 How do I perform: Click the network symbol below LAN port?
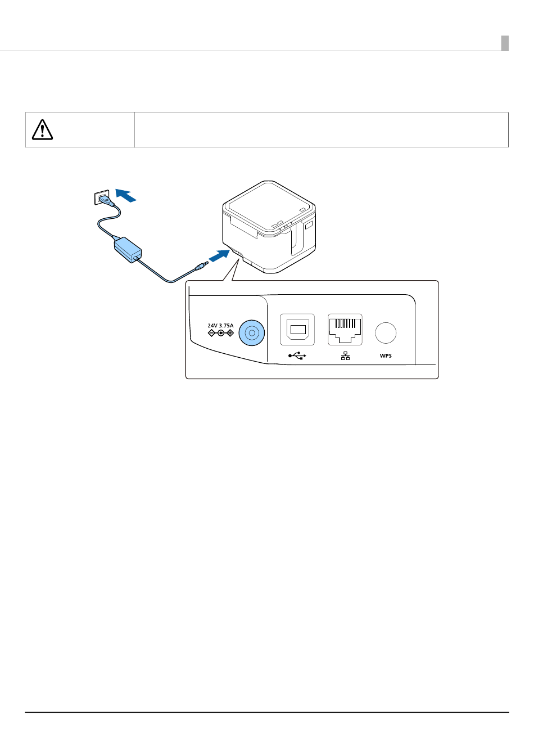(x=345, y=356)
